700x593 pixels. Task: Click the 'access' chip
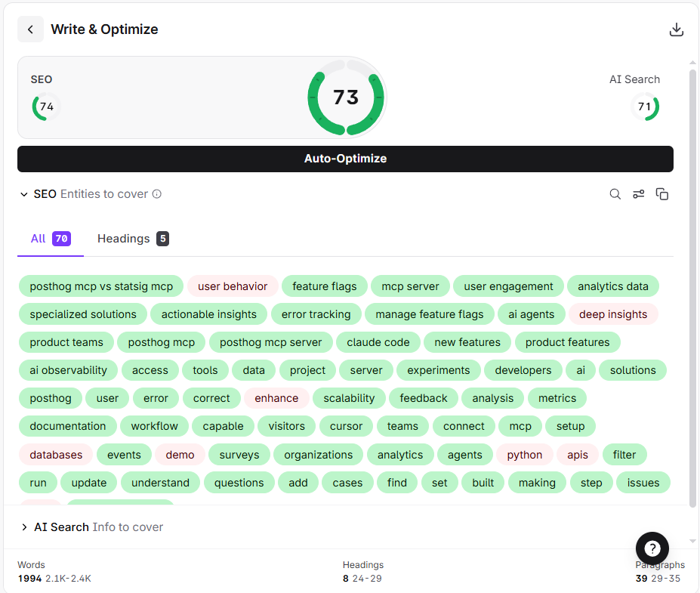150,370
